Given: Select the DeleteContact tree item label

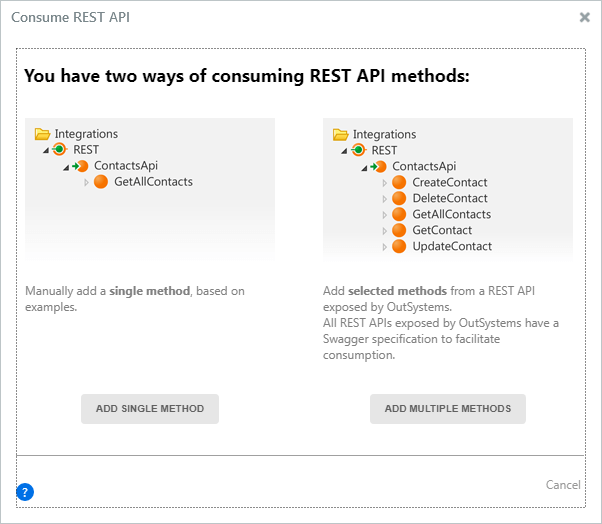Looking at the screenshot, I should 450,198.
